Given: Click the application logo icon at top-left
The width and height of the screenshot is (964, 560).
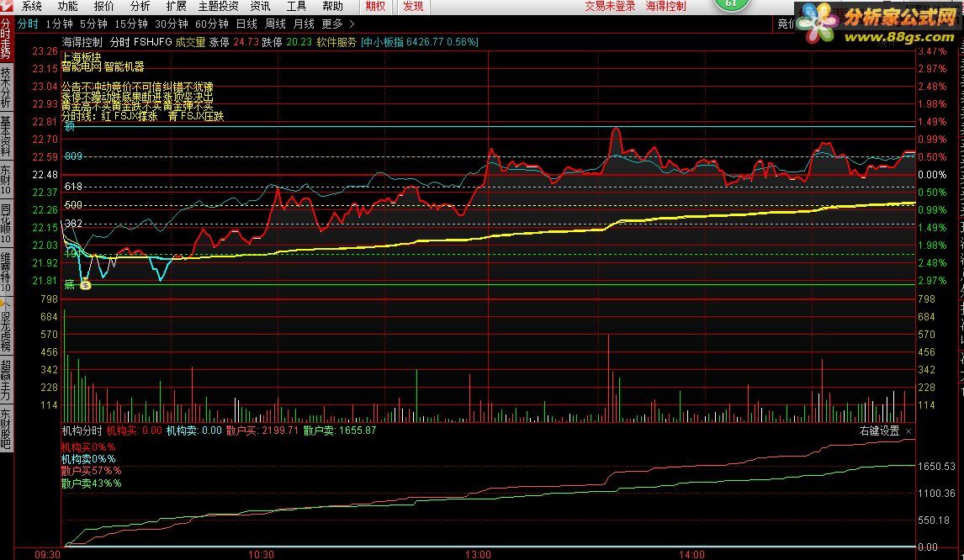Looking at the screenshot, I should [x=6, y=7].
